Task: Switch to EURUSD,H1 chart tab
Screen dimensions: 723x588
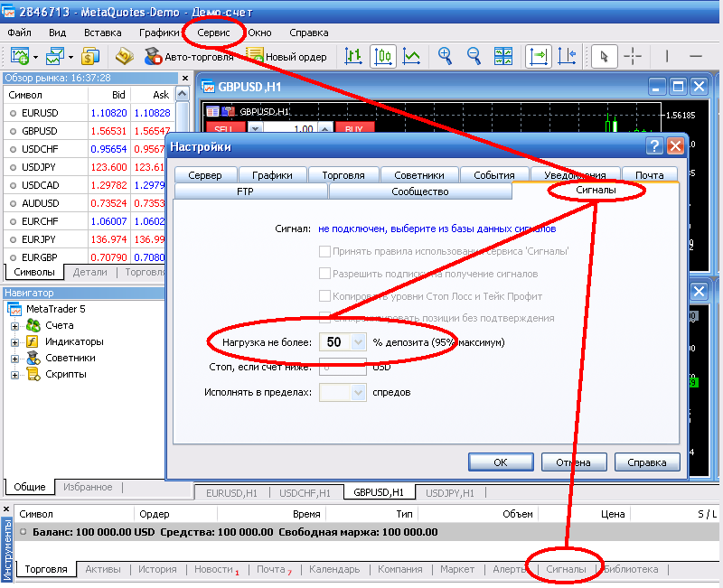Action: point(231,493)
